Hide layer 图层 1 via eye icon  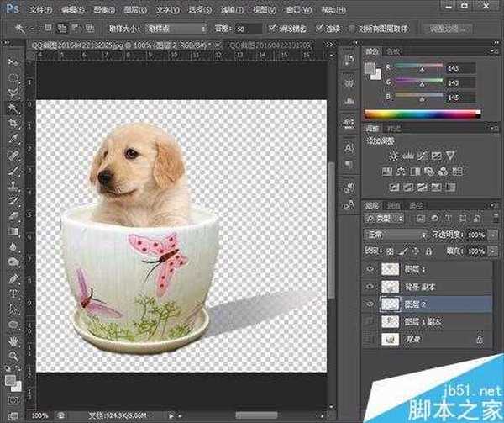point(372,271)
